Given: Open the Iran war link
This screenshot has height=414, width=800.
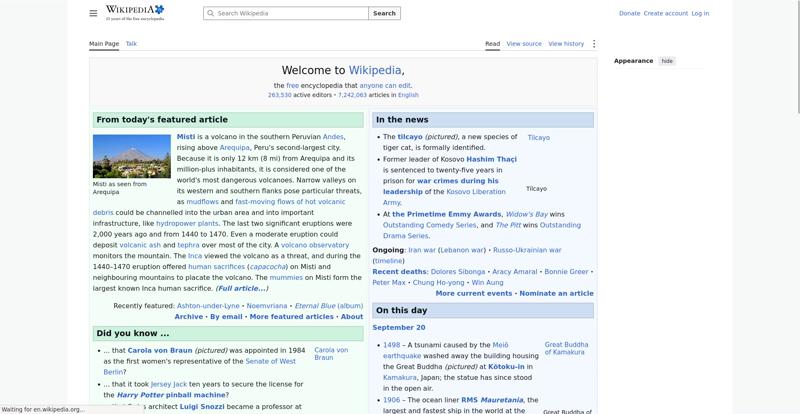Looking at the screenshot, I should (422, 250).
